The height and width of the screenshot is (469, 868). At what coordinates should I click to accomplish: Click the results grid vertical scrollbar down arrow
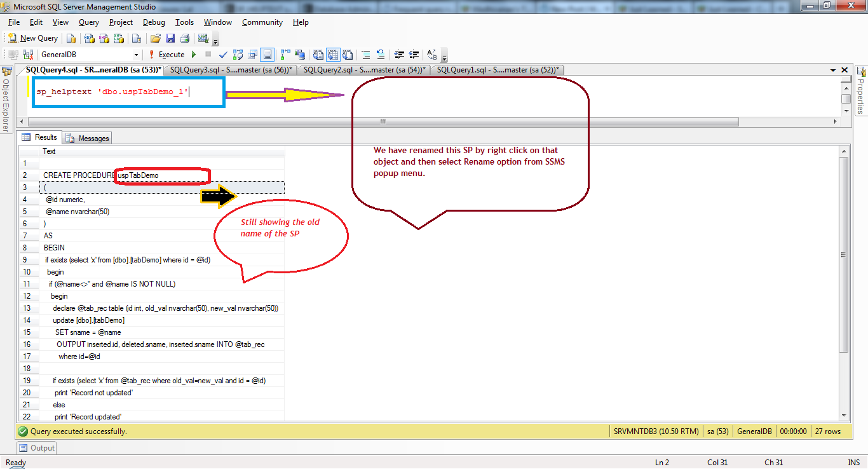844,416
